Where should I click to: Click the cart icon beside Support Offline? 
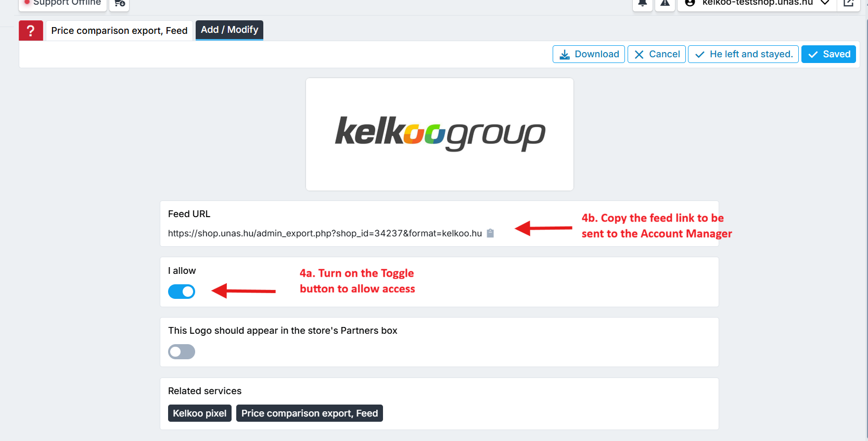(119, 4)
